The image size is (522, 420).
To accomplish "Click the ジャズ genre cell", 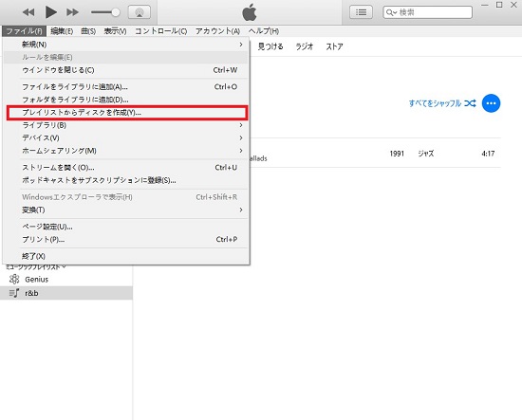I will [x=426, y=154].
